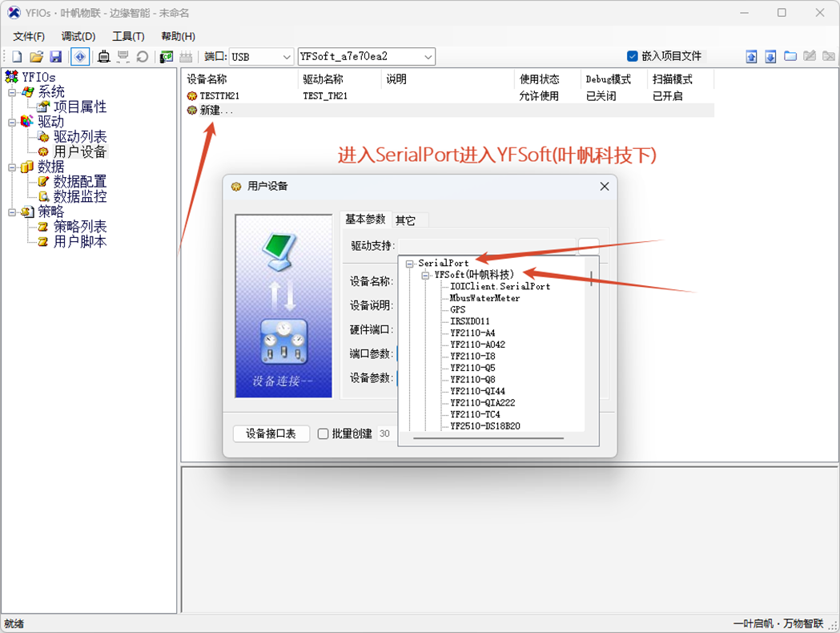Choose MbusWaterMeter driver
This screenshot has width=840, height=633.
[484, 299]
